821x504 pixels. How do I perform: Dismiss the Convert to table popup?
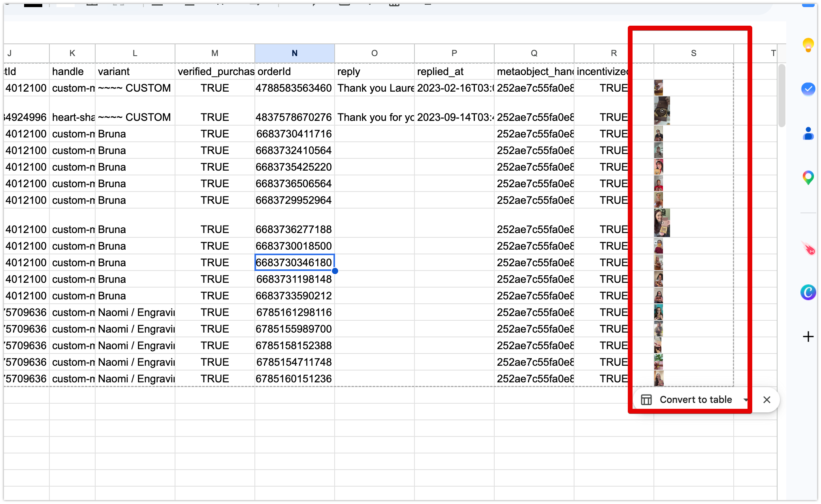[766, 400]
